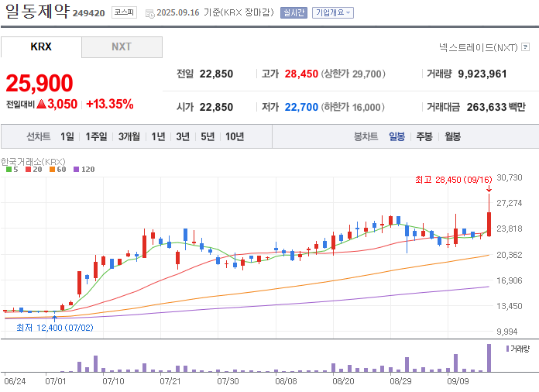Click the 저가 value 22,700

[x=301, y=107]
